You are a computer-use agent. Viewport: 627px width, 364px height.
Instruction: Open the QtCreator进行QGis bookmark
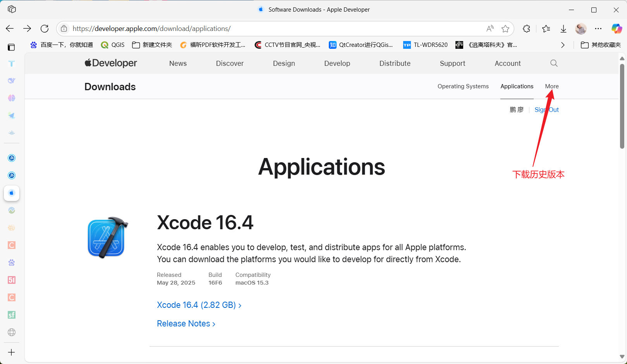click(361, 45)
